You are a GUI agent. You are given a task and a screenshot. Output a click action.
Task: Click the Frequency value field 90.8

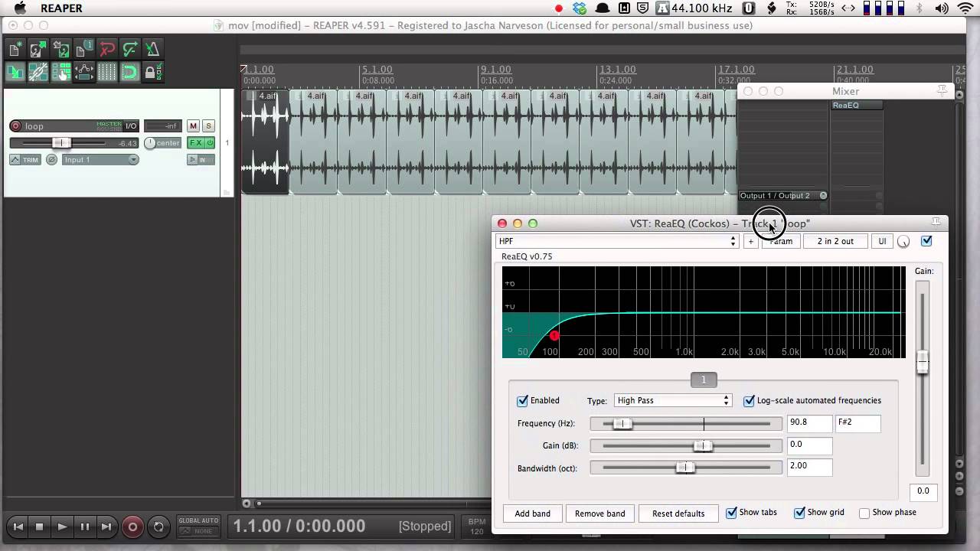pyautogui.click(x=809, y=422)
